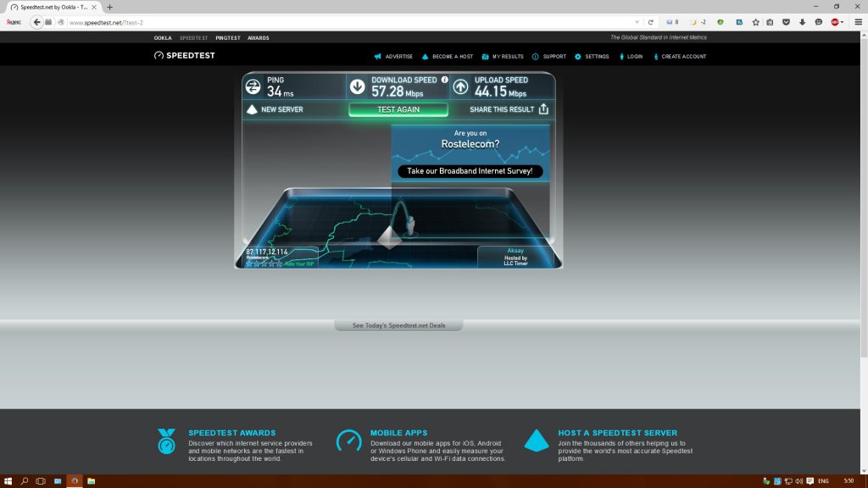This screenshot has width=868, height=488.
Task: Click the download speed arrow icon
Action: (358, 86)
